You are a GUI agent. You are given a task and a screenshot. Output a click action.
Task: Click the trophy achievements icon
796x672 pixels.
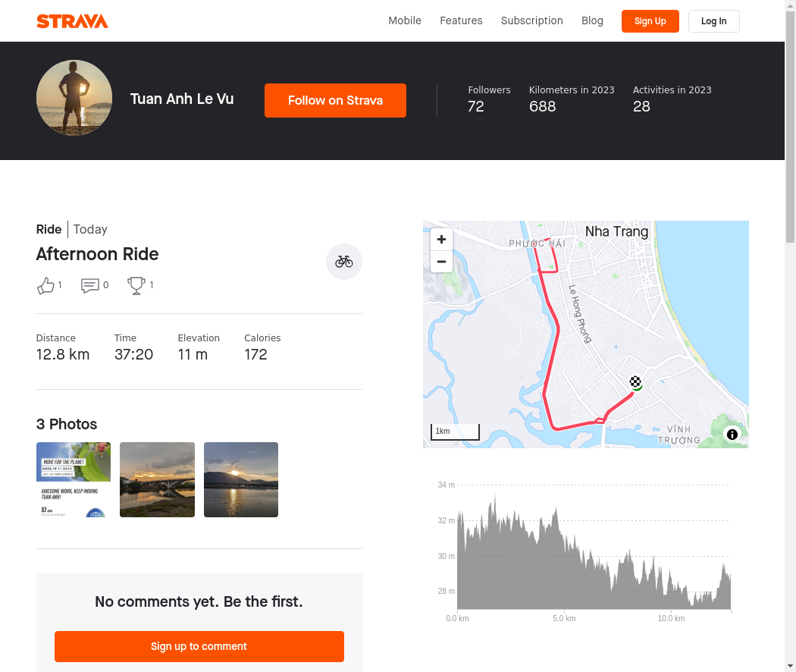coord(136,285)
